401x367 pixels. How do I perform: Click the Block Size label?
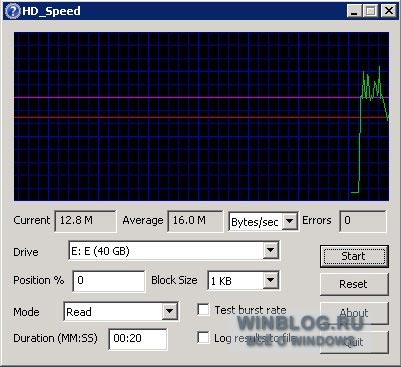coord(174,280)
